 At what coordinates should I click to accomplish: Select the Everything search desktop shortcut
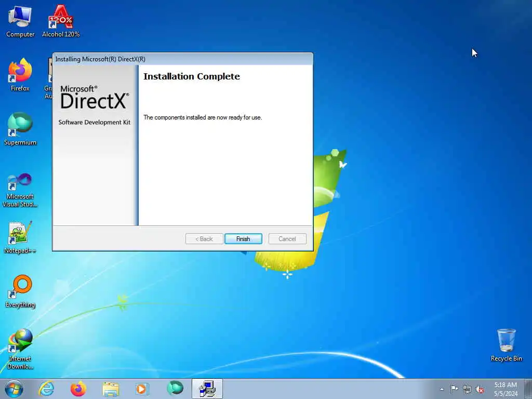20,291
